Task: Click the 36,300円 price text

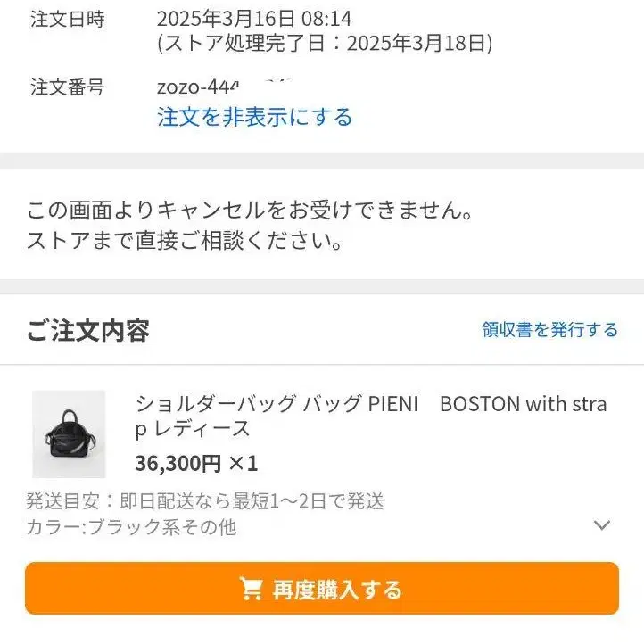Action: coord(178,463)
